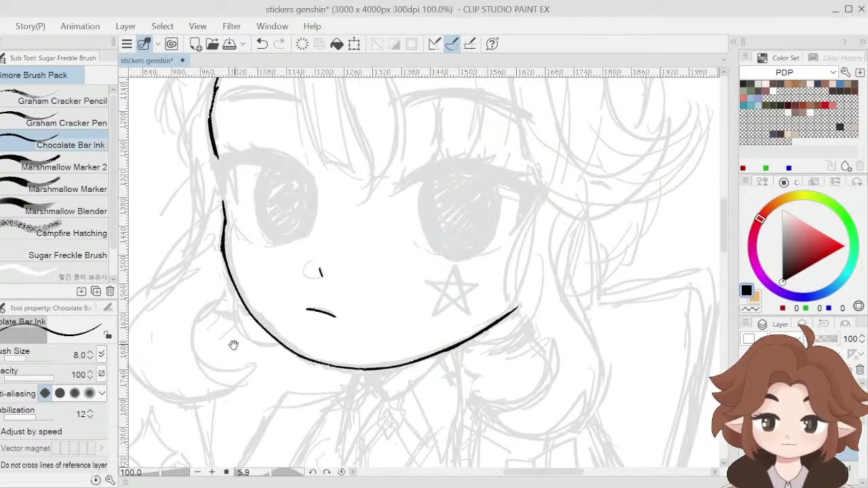Viewport: 868px width, 488px height.
Task: Open a file with folder icon
Action: click(x=212, y=44)
